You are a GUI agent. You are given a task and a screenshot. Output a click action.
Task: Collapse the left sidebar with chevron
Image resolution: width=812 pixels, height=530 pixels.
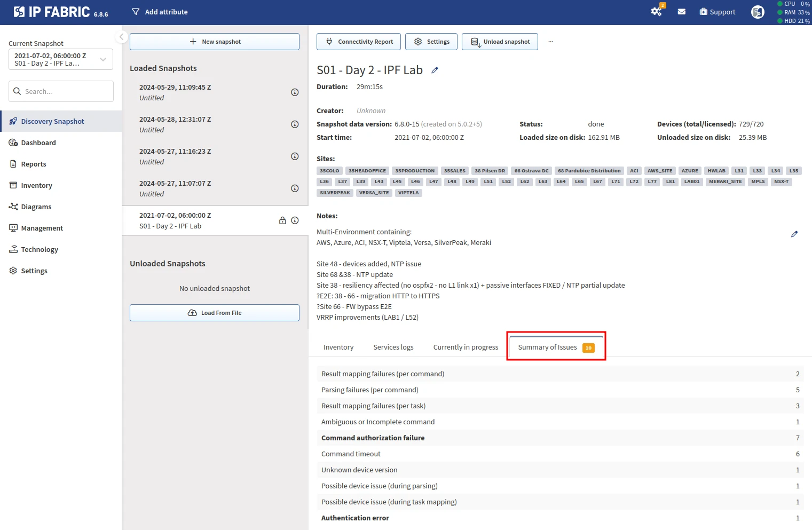point(121,37)
